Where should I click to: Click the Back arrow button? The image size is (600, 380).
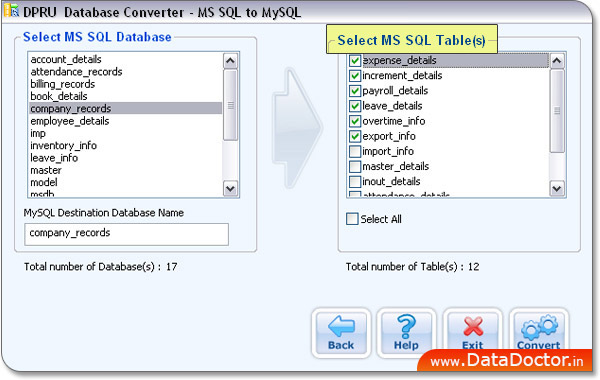341,333
